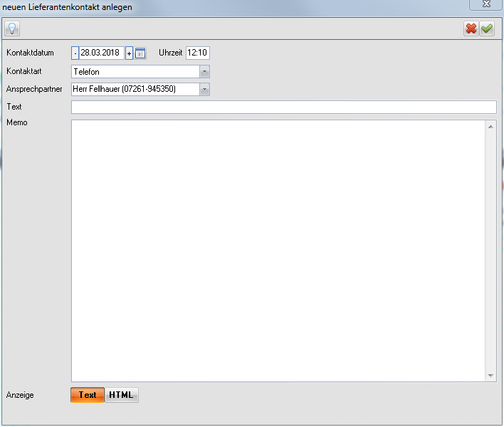Expand the Kontaktart dropdown arrow

(x=204, y=71)
